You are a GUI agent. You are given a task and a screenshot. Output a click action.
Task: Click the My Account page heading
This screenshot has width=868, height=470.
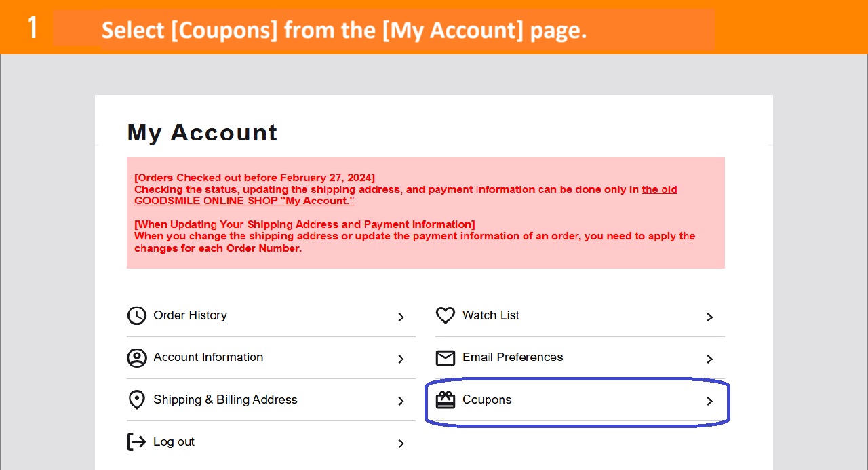click(x=202, y=132)
